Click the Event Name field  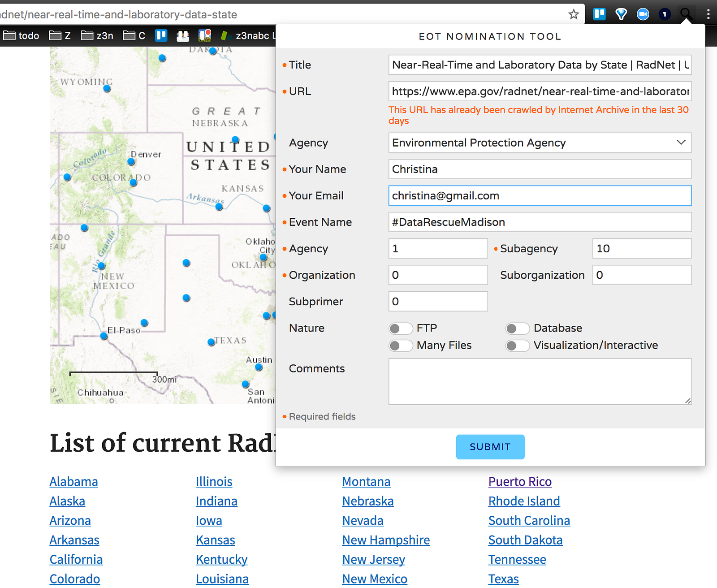540,222
